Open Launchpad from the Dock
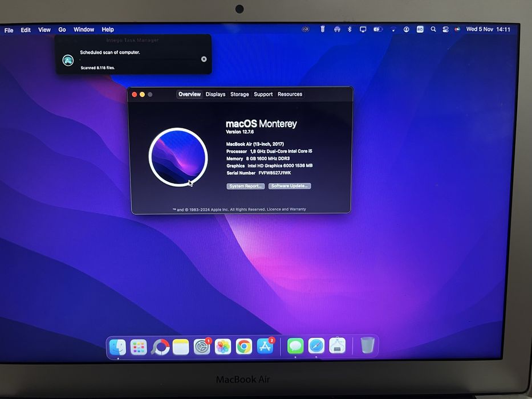Viewport: 532px width, 399px height. click(x=139, y=347)
